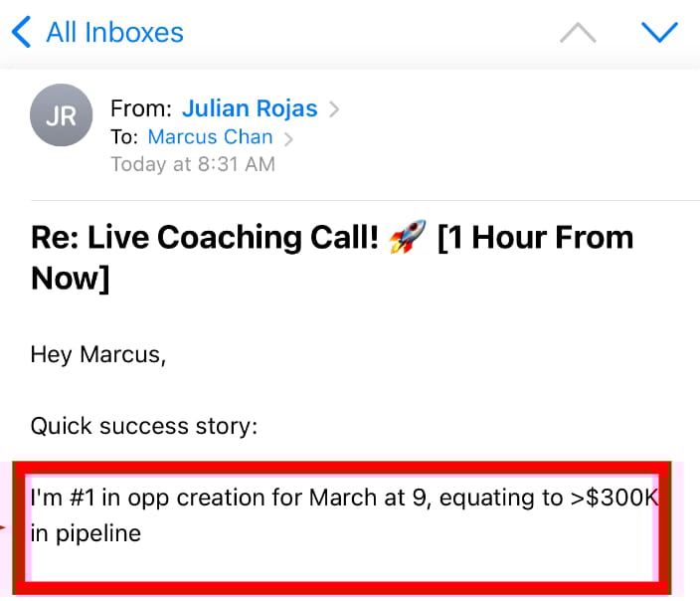700x601 pixels.
Task: Expand chevron beside Julian Rojas
Action: 334,109
